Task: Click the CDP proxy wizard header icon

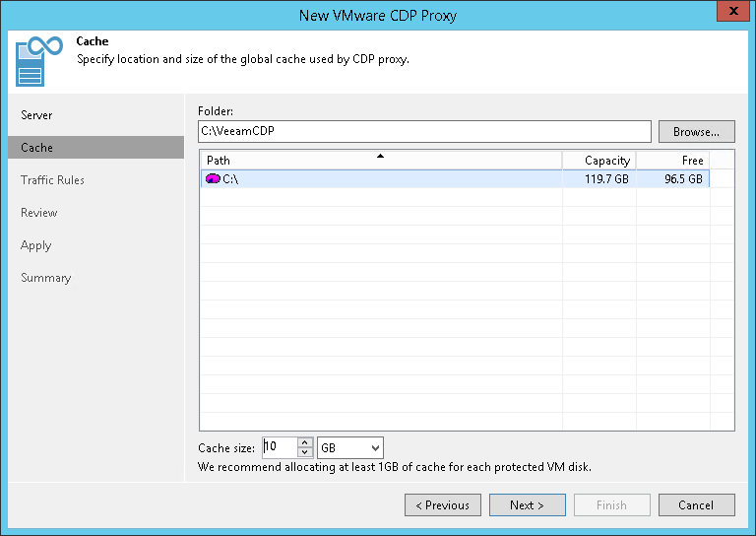Action: (39, 61)
